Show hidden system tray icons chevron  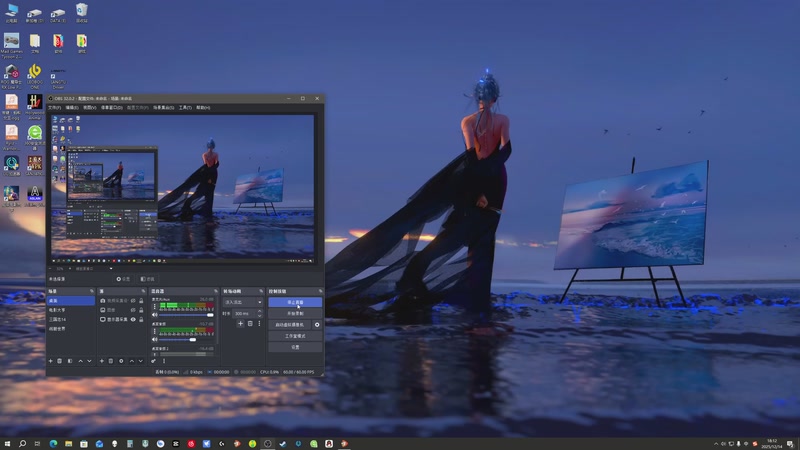[716, 444]
